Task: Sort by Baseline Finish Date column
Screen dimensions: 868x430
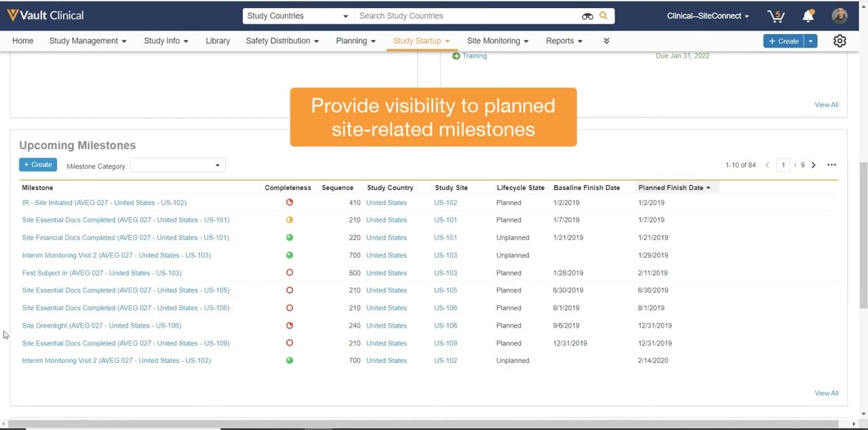Action: click(x=587, y=188)
